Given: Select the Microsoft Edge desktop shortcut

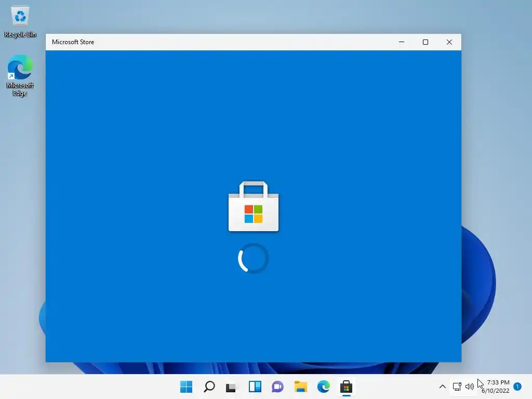Looking at the screenshot, I should [20, 76].
